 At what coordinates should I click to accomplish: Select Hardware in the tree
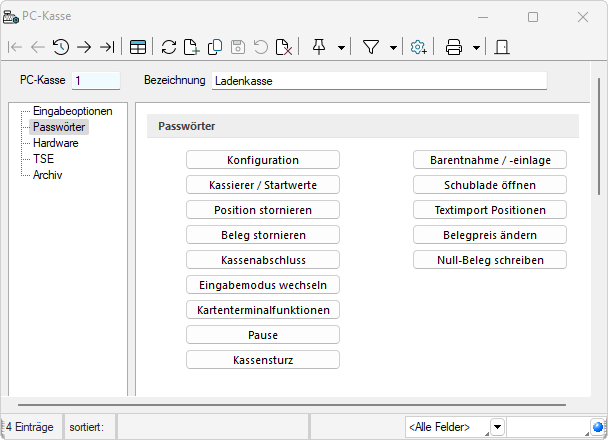click(x=56, y=143)
